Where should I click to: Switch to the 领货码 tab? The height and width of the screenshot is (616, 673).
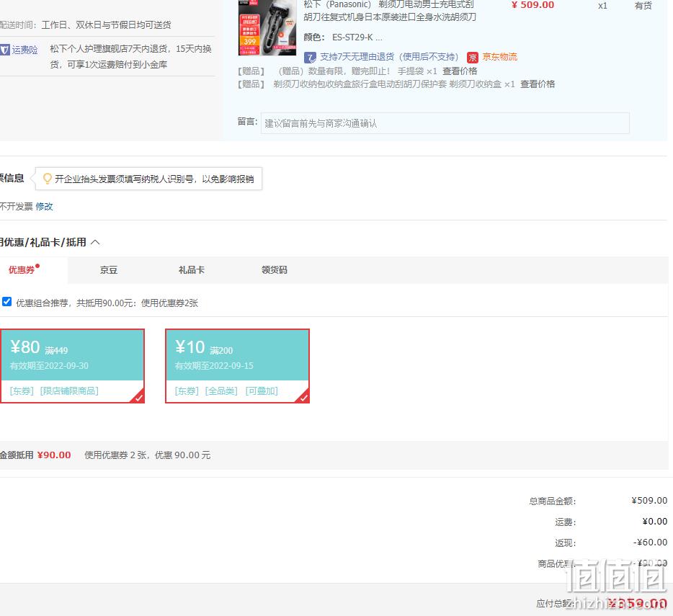coord(275,270)
